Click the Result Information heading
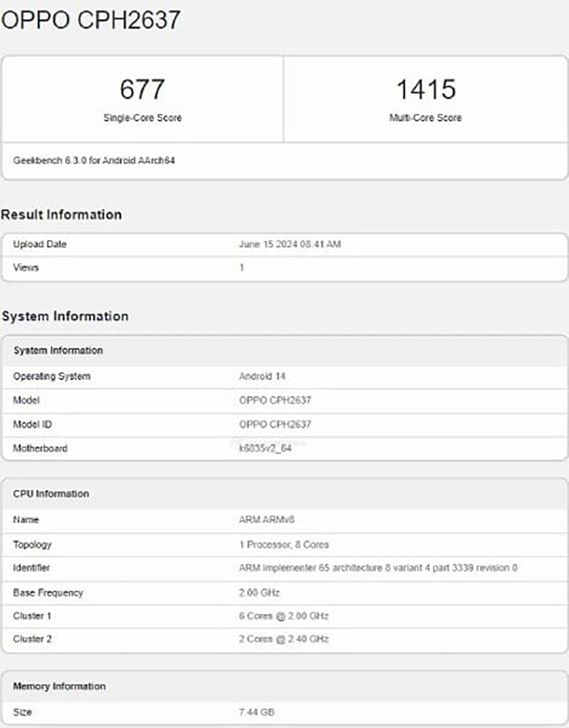 pyautogui.click(x=62, y=214)
